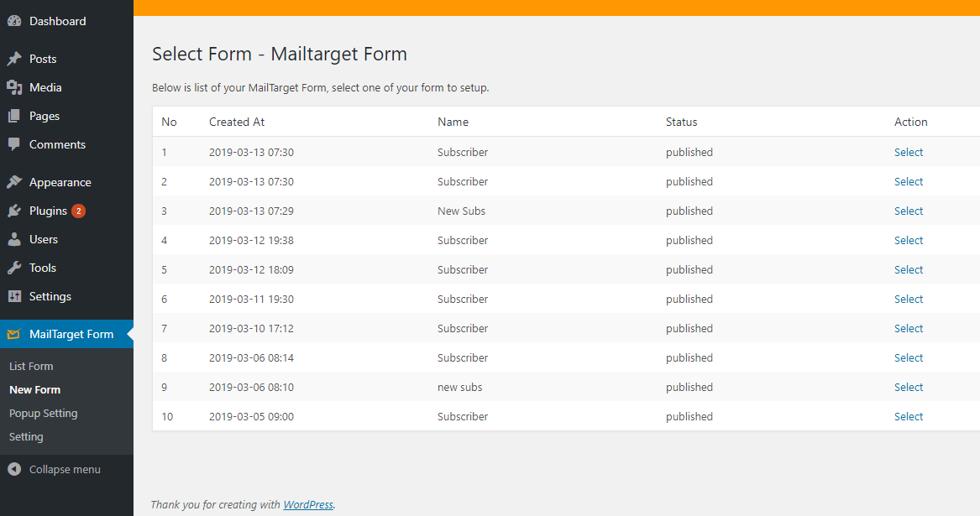The height and width of the screenshot is (516, 980).
Task: Click the Comments speech bubble icon
Action: pos(14,144)
